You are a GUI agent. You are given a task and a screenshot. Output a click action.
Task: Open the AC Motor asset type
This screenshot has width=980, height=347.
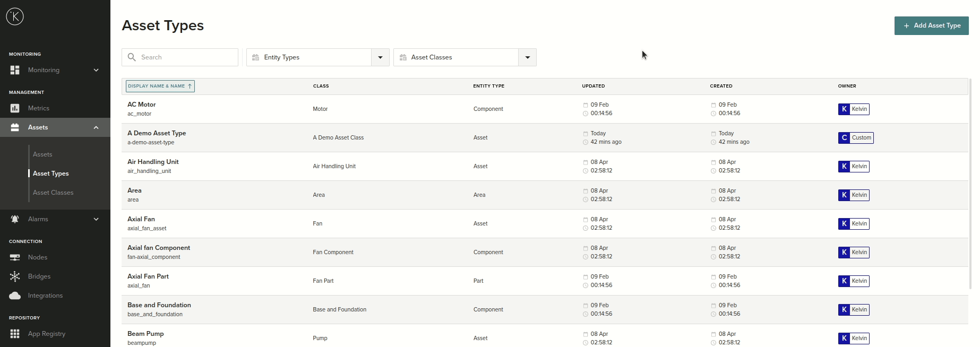click(142, 105)
